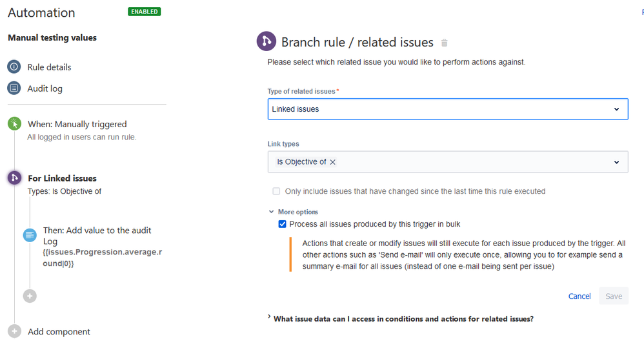Click the purple branch icon in the rule tree

click(x=14, y=178)
